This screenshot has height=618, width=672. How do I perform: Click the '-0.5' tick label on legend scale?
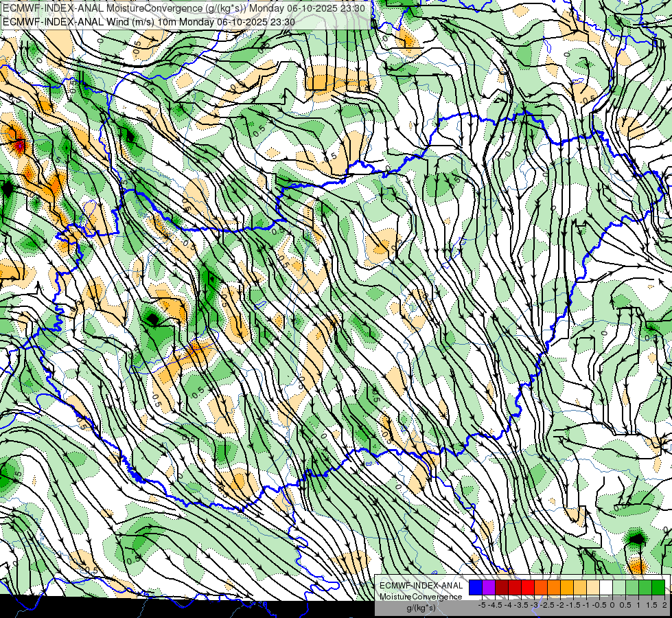(x=599, y=605)
